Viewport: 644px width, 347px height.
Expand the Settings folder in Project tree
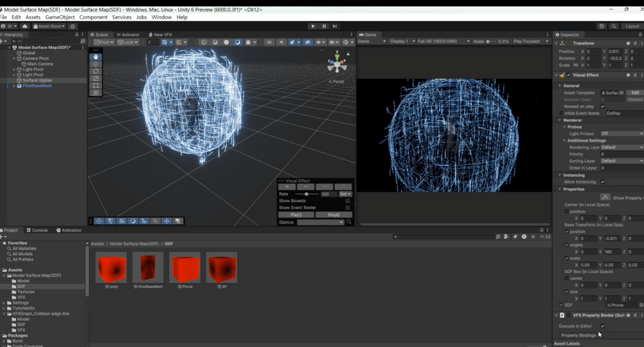(x=4, y=303)
